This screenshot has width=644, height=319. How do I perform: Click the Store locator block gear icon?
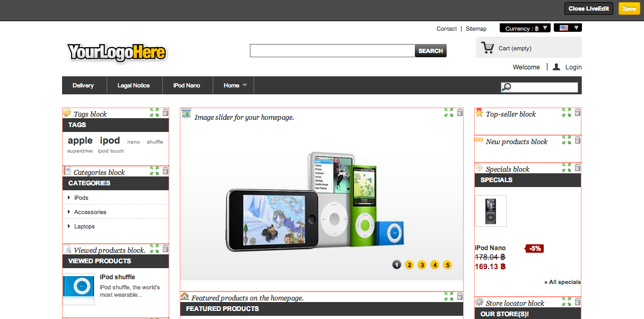[x=479, y=302]
